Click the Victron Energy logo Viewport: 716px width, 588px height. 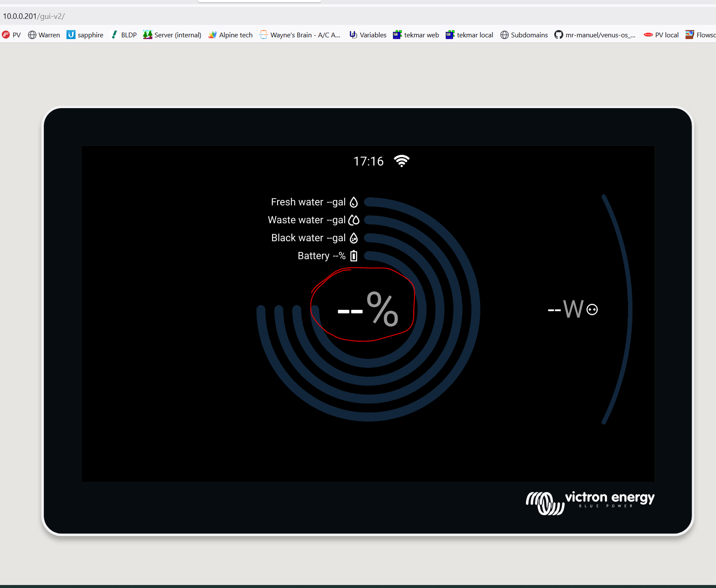(590, 503)
